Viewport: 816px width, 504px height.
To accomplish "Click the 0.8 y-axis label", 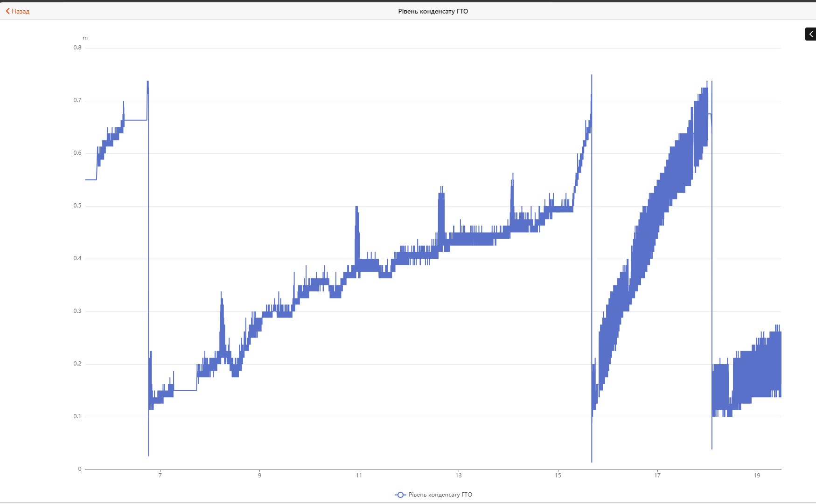I will coord(77,48).
